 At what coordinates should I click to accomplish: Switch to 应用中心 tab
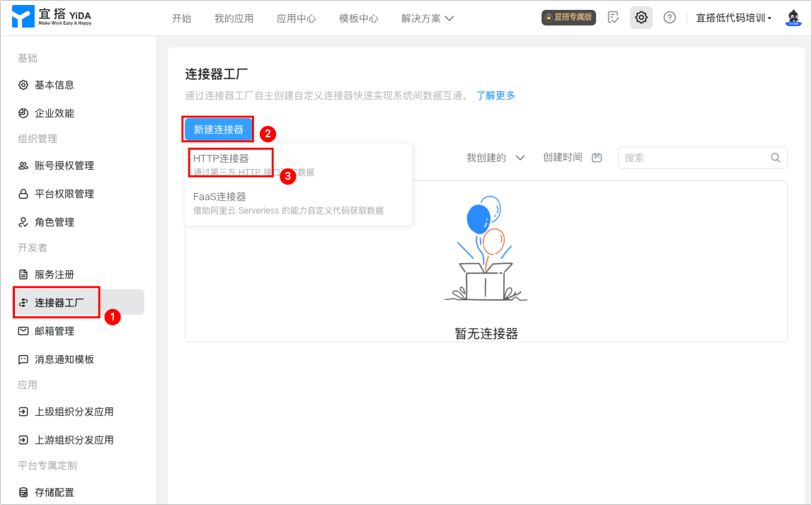296,18
